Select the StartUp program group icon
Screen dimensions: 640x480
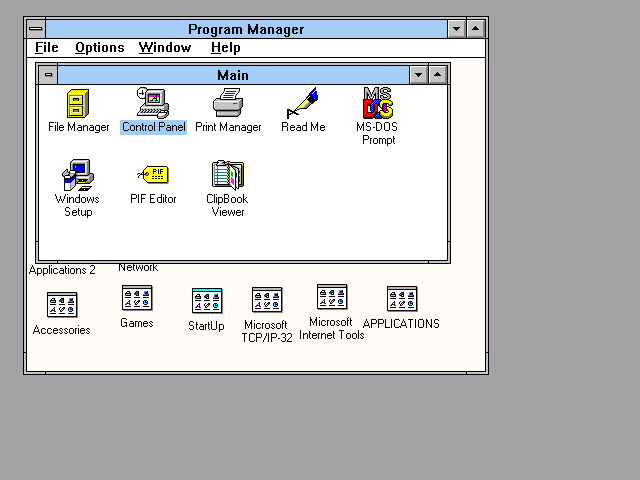207,300
